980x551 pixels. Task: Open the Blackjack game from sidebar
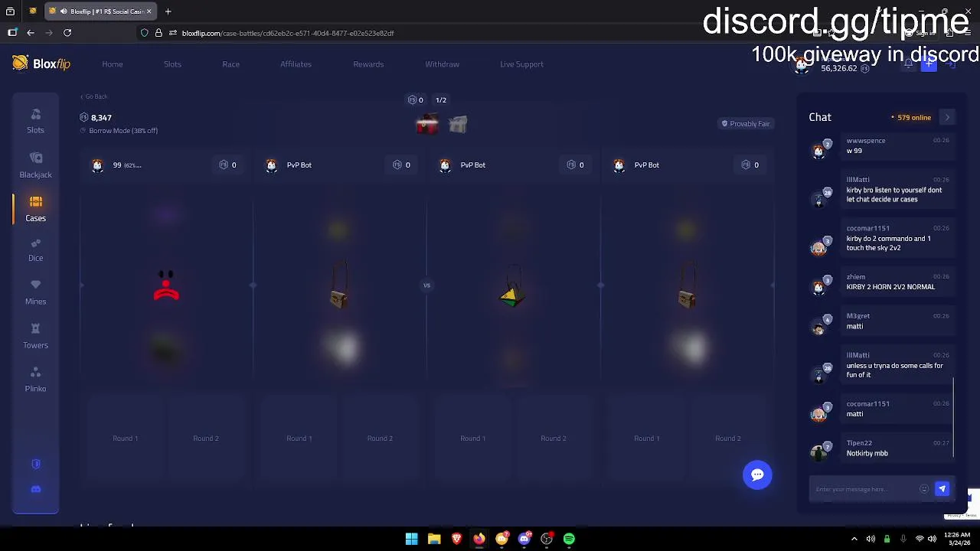point(35,165)
